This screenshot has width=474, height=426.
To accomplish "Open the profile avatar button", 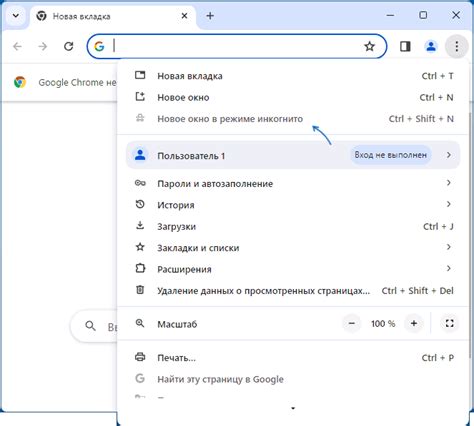I will pos(431,46).
